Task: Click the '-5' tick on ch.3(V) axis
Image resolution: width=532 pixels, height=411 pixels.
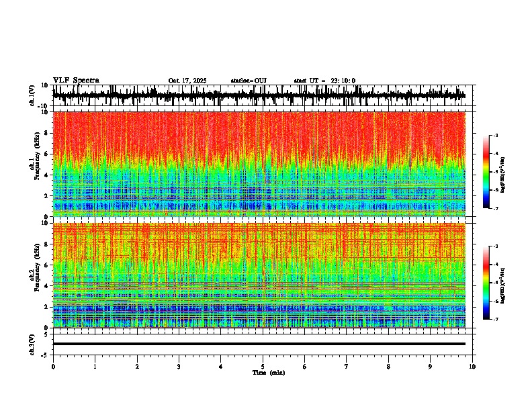Action: pyautogui.click(x=45, y=355)
